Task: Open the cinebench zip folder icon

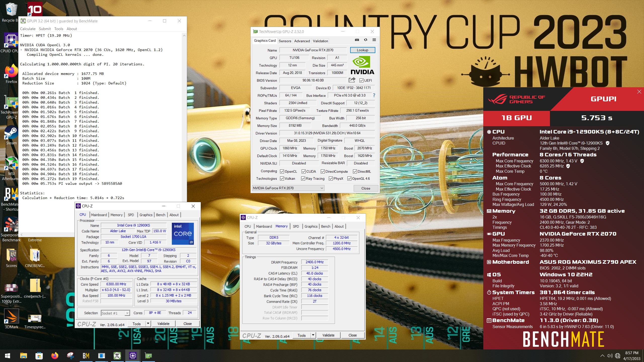Action: coord(35,289)
